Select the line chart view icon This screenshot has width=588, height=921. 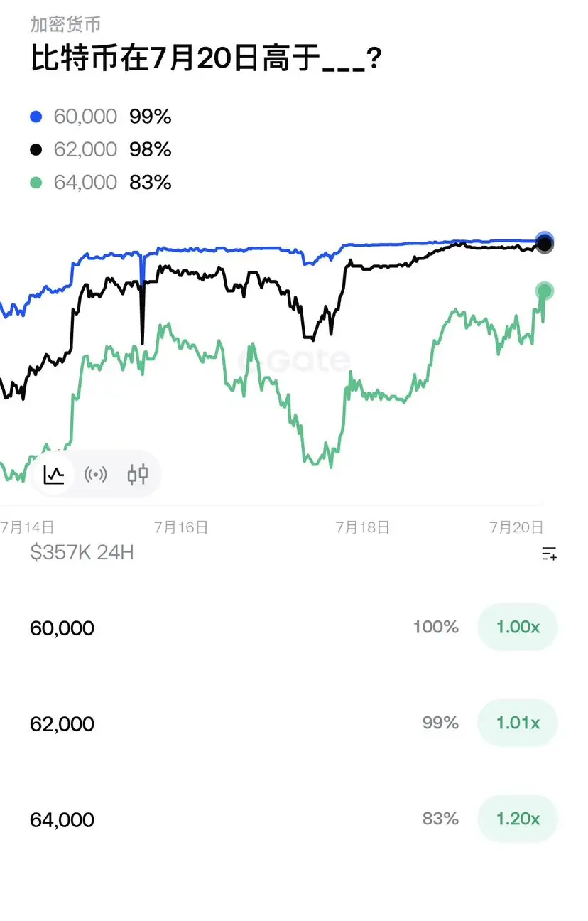coord(54,474)
